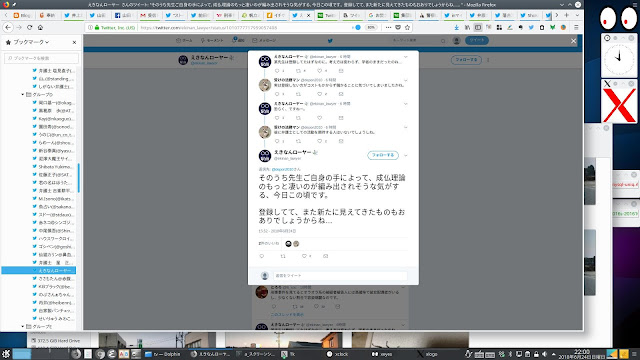Click the volume icon in the system tray
640x360 pixels.
coord(544,354)
